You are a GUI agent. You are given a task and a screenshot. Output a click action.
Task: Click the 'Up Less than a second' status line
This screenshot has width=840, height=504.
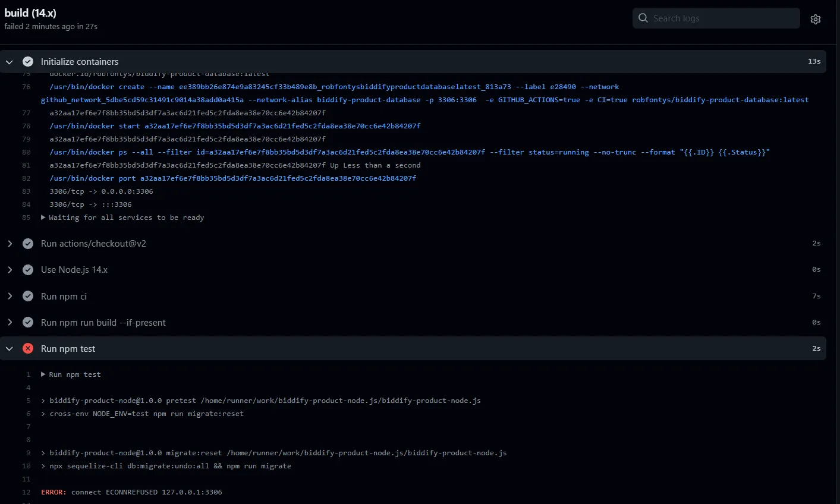click(235, 165)
